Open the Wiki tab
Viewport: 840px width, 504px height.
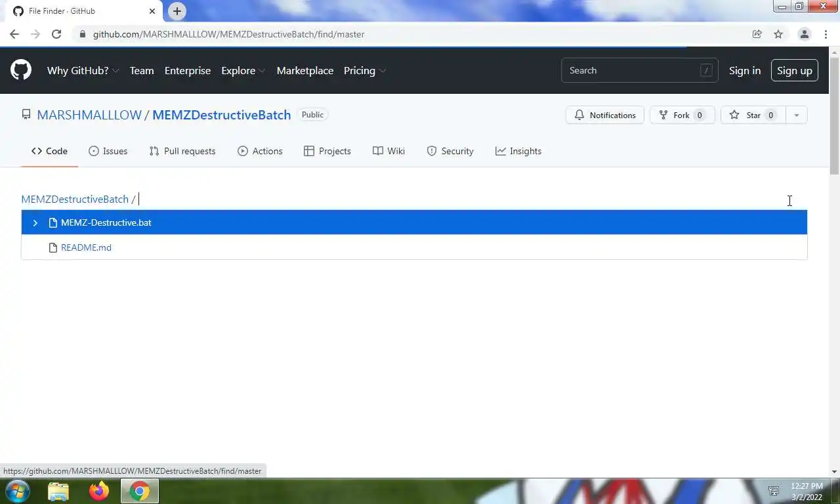pyautogui.click(x=388, y=151)
